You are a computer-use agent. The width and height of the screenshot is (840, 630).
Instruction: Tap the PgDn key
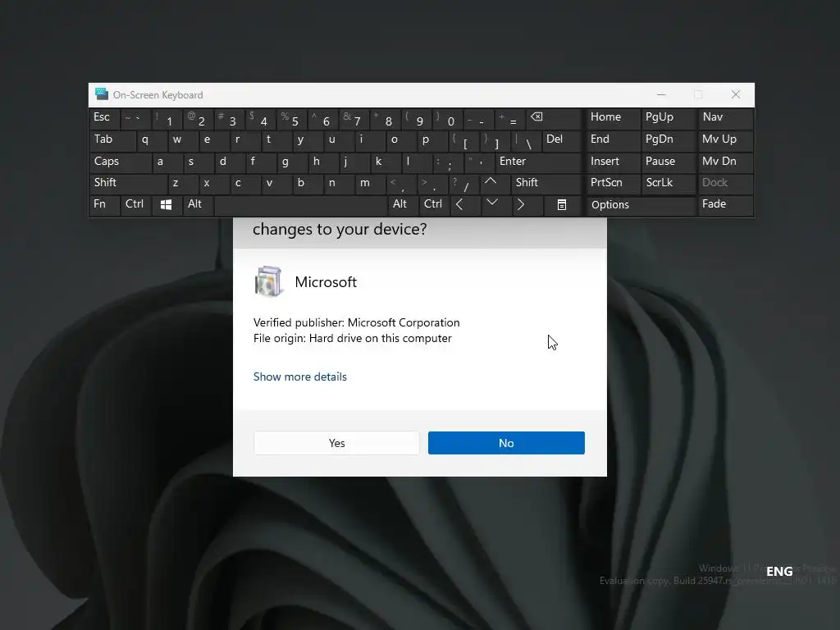click(668, 139)
